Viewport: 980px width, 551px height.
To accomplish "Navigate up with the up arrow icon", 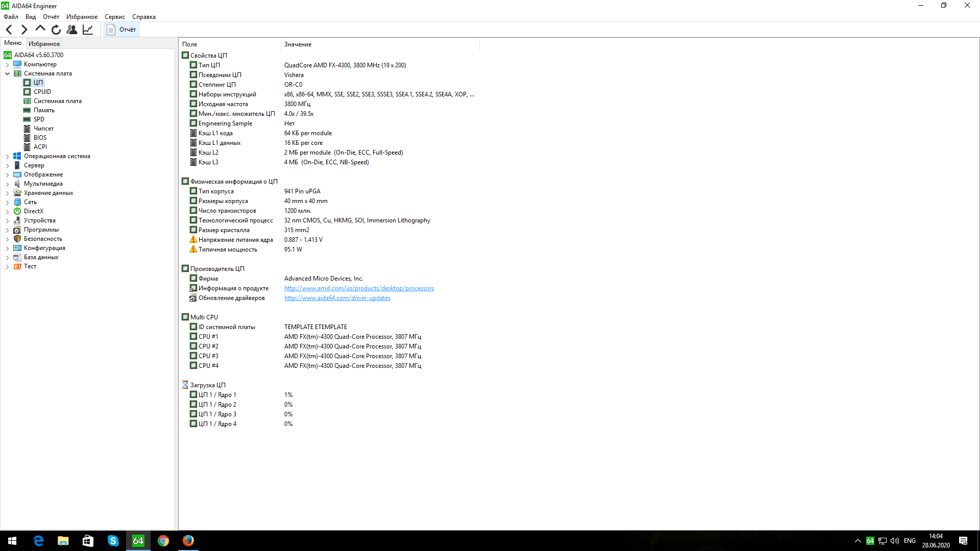I will pyautogui.click(x=40, y=29).
